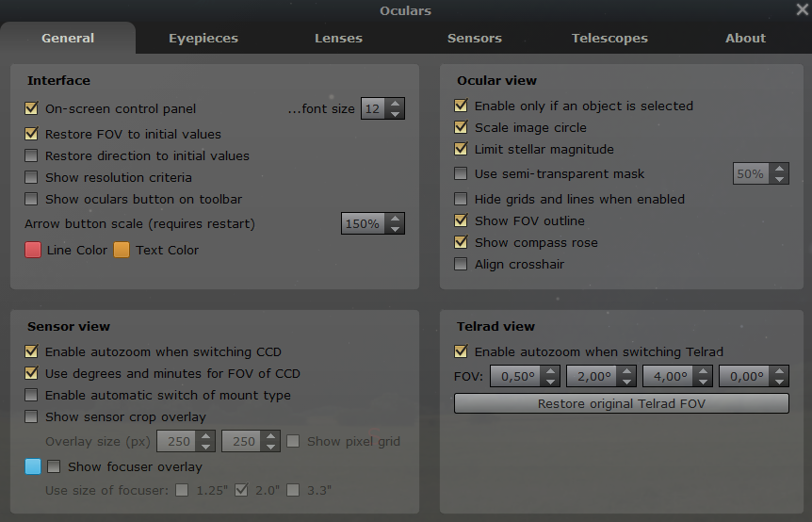Decrease the arrow button scale value
This screenshot has width=812, height=522.
point(395,229)
